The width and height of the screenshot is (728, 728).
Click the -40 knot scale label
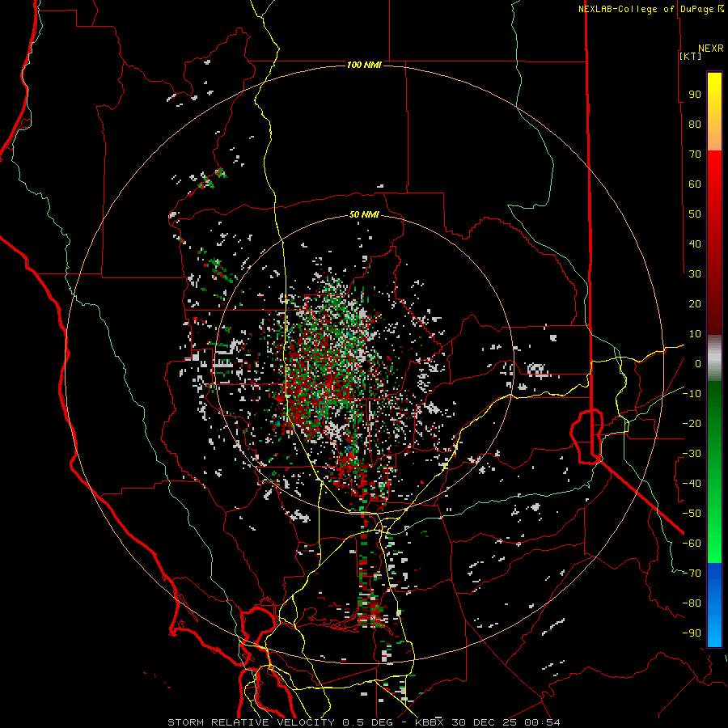692,484
